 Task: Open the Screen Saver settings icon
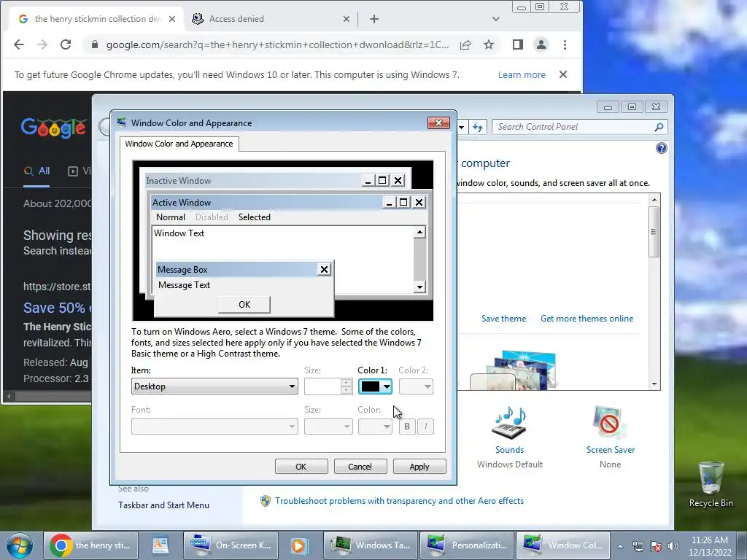click(x=611, y=423)
